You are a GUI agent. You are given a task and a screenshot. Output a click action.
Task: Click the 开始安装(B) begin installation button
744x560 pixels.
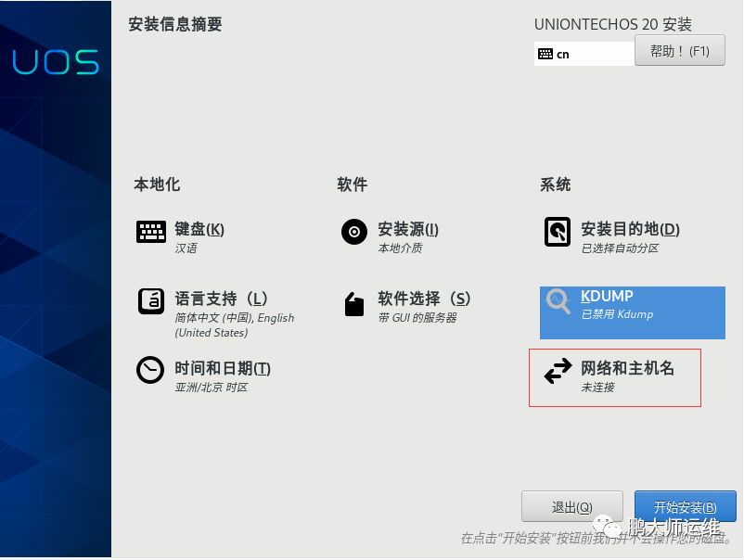(686, 507)
